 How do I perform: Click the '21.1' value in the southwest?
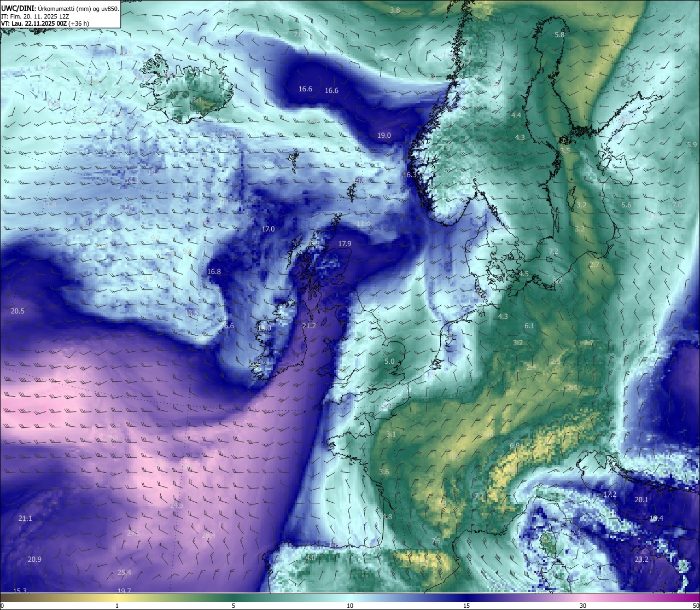click(25, 518)
